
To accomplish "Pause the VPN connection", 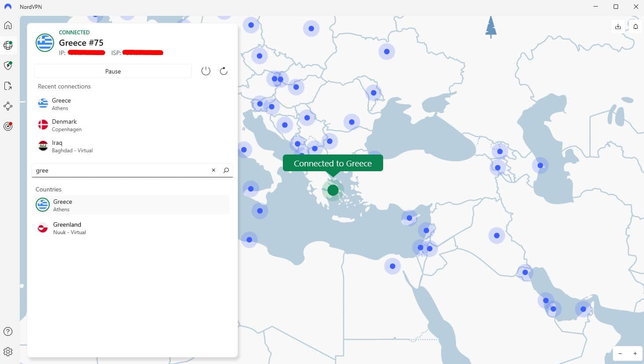I will 113,71.
